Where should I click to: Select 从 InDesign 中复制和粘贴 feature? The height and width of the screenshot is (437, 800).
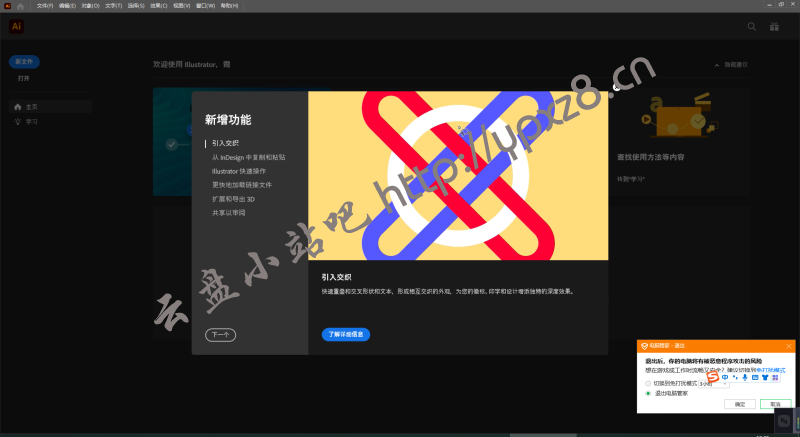point(248,158)
